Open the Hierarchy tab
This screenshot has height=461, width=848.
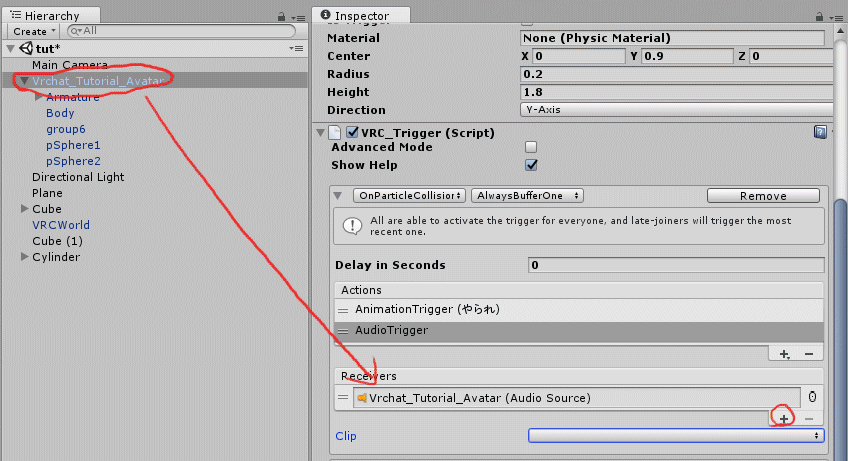tap(51, 15)
